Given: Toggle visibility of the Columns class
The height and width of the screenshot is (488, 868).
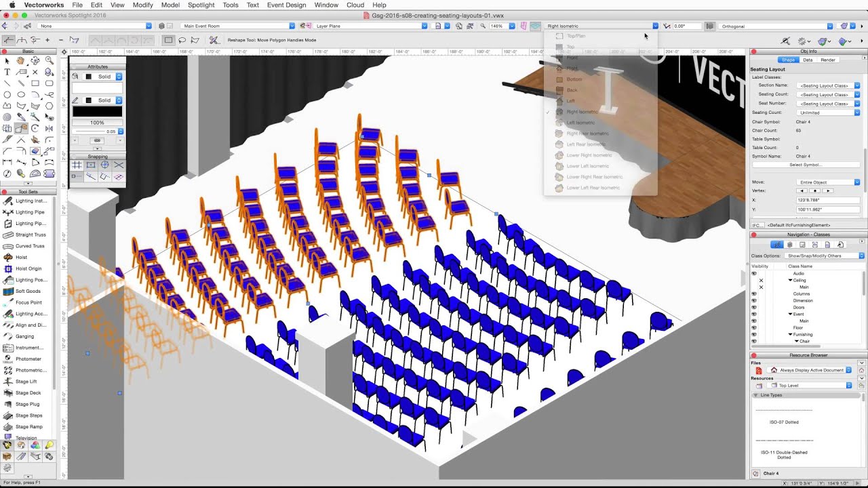Looking at the screenshot, I should 754,293.
